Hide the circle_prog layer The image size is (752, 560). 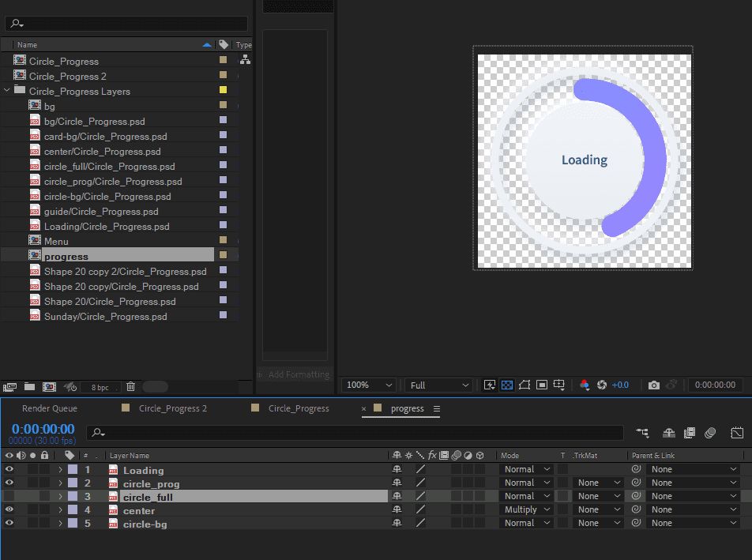pyautogui.click(x=9, y=483)
